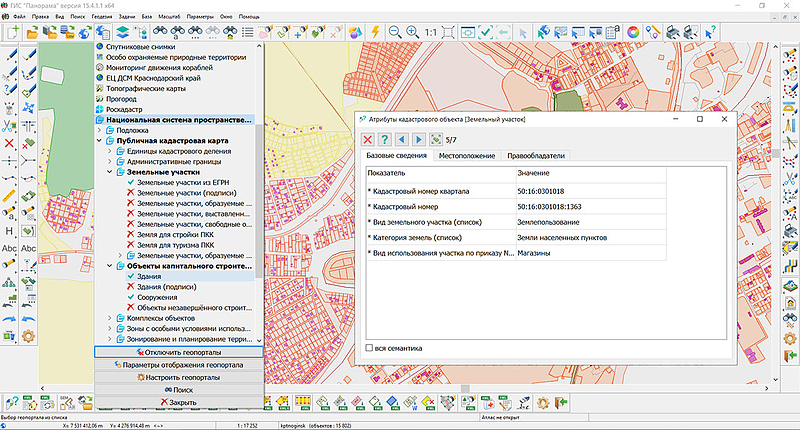The height and width of the screenshot is (430, 800).
Task: Open help via green question mark icon
Action: (384, 139)
